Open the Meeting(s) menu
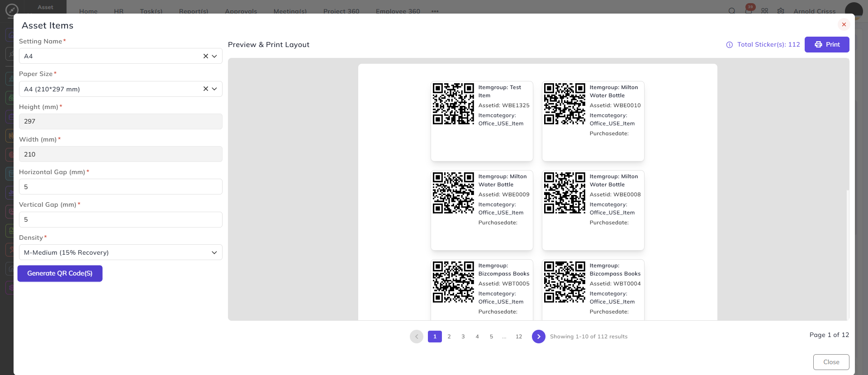 tap(290, 11)
